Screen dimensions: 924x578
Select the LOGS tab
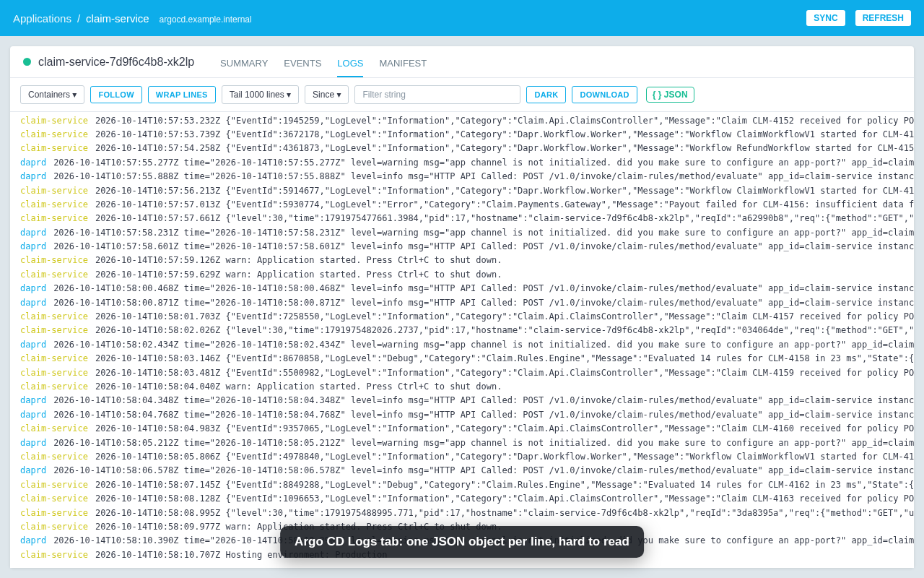tap(350, 63)
